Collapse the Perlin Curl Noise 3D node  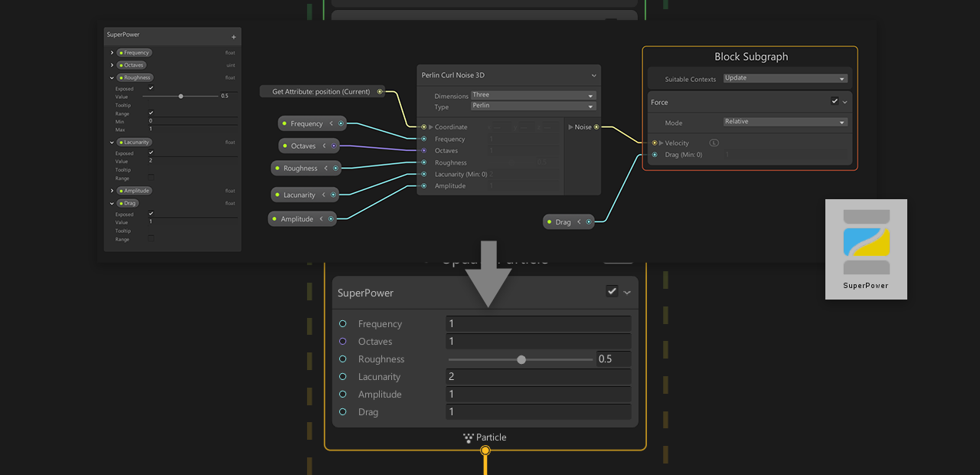[593, 76]
